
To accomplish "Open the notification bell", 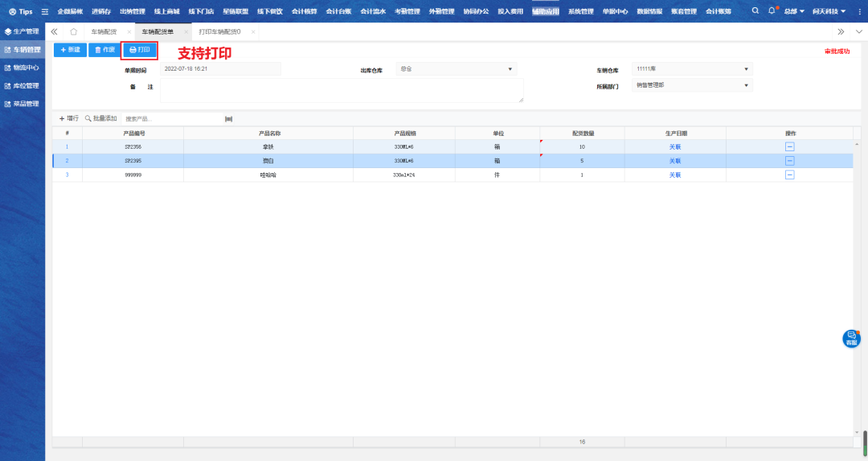I will (772, 11).
